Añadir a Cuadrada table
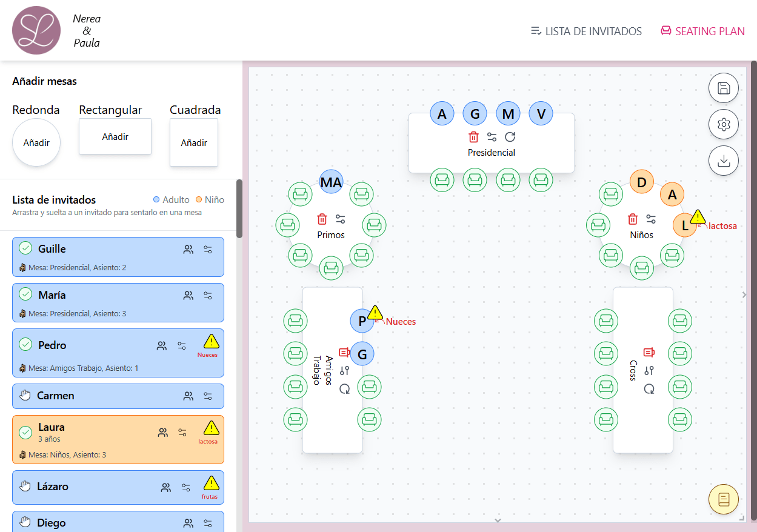 [194, 142]
